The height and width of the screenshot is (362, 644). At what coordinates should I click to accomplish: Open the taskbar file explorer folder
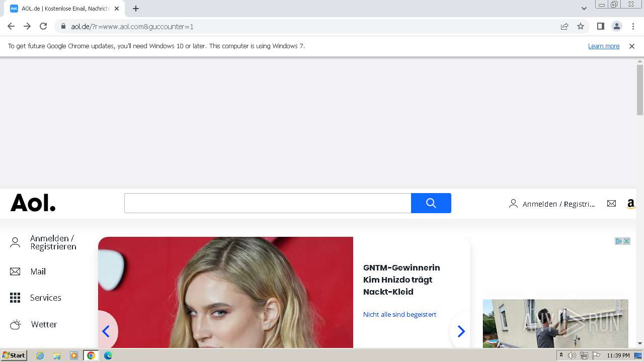point(57,355)
